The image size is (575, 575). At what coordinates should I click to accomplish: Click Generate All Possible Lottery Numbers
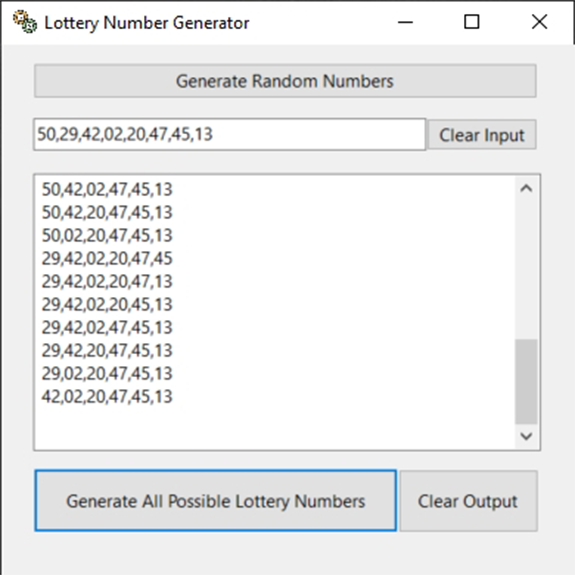[x=216, y=501]
